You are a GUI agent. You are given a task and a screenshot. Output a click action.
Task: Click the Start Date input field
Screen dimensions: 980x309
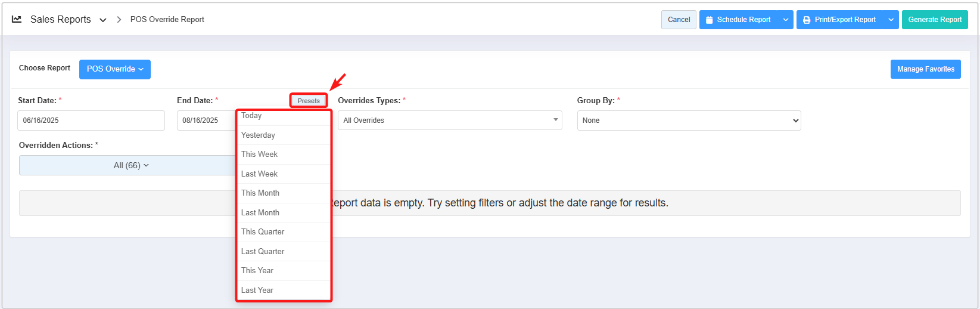pyautogui.click(x=91, y=120)
